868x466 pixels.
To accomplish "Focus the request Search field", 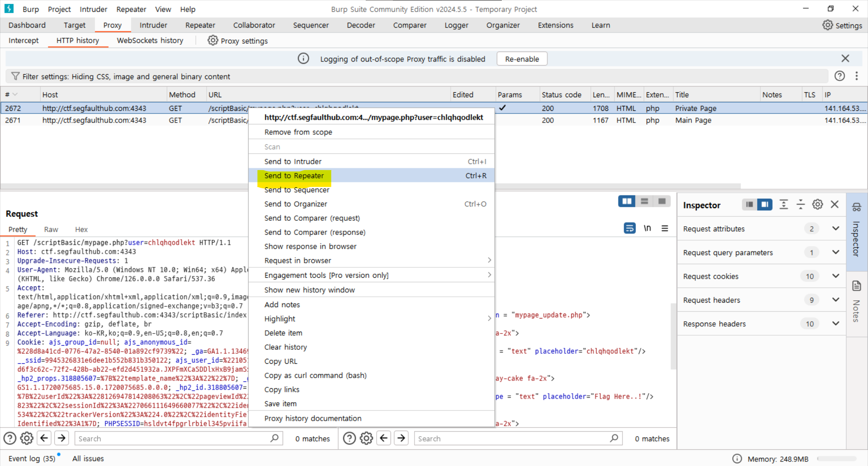I will [x=179, y=438].
